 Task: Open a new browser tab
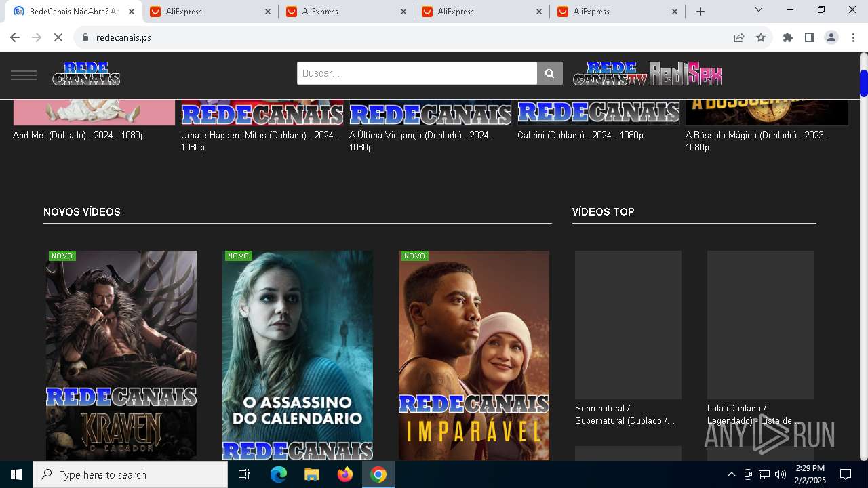(x=701, y=12)
